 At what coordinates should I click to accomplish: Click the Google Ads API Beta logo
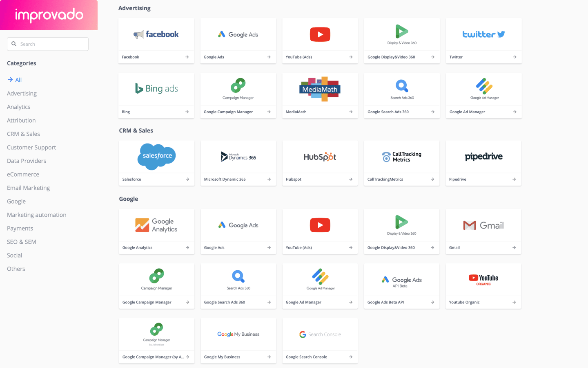pos(402,281)
